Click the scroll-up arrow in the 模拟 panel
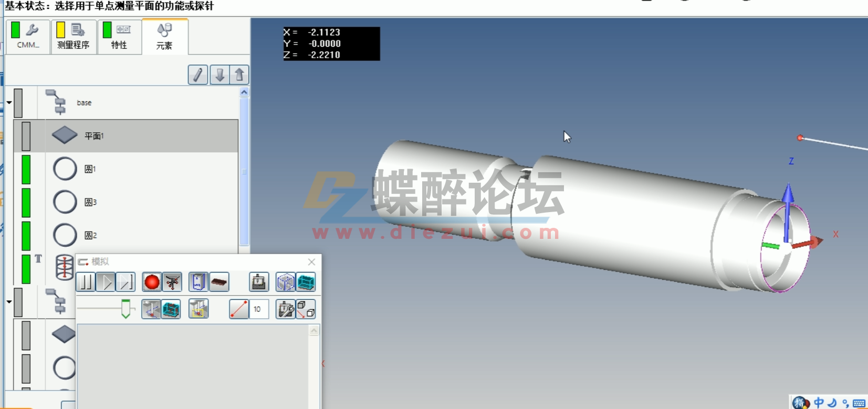Viewport: 868px width, 409px height. tap(314, 331)
